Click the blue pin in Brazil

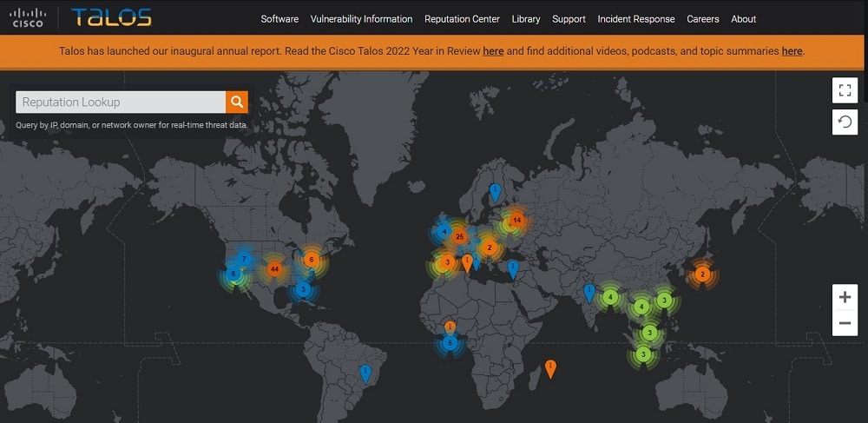[365, 373]
